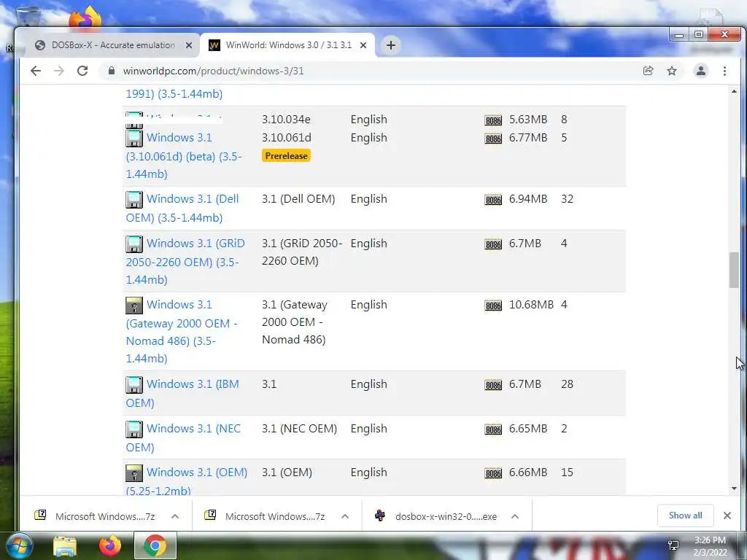Open a new browser tab
Viewport: 747px width, 560px height.
click(x=391, y=45)
